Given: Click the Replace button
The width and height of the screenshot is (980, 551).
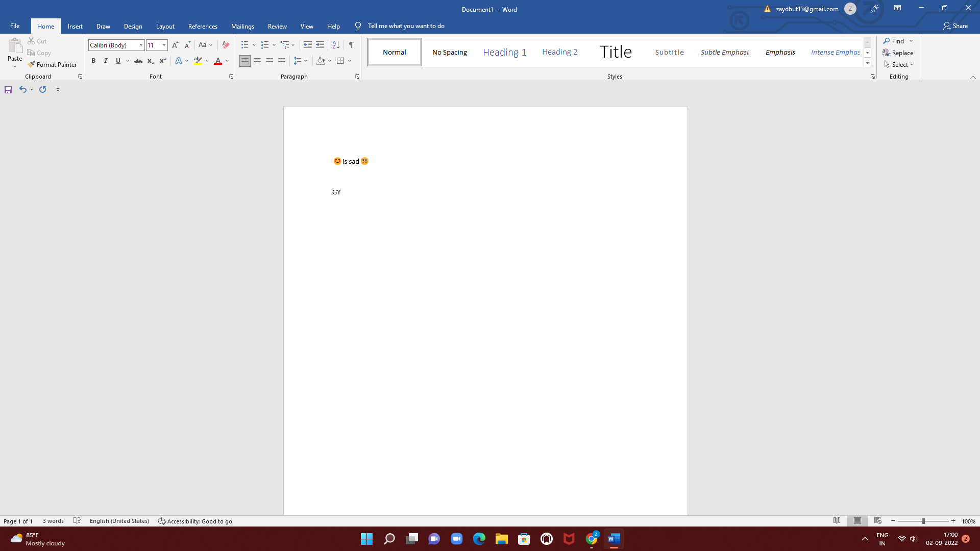Looking at the screenshot, I should [898, 53].
